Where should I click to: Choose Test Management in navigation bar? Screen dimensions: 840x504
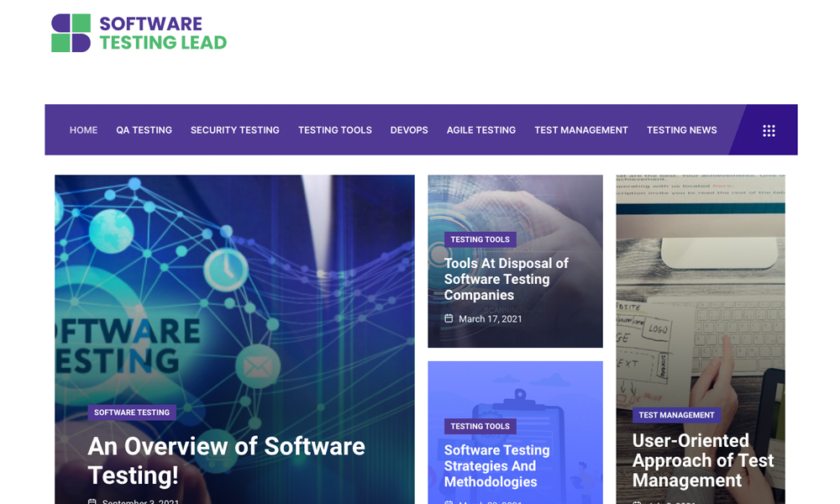point(580,130)
